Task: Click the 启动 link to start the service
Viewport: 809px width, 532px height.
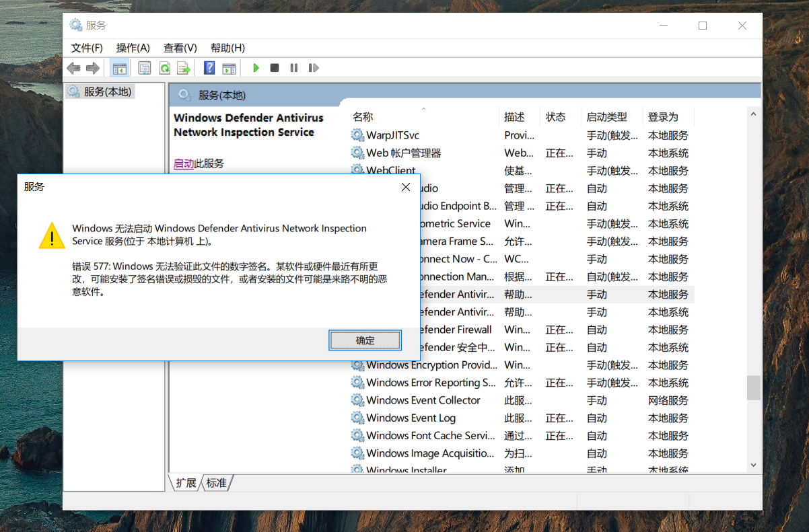Action: pyautogui.click(x=184, y=163)
